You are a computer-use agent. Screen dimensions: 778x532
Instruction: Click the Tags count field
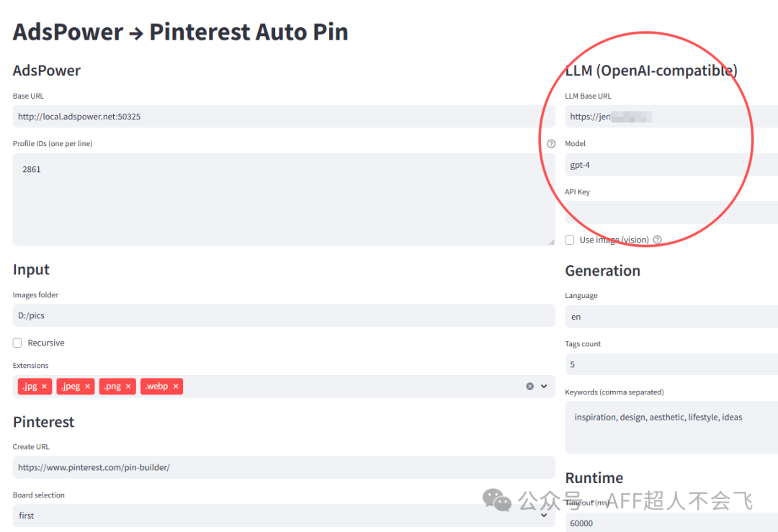coord(671,364)
